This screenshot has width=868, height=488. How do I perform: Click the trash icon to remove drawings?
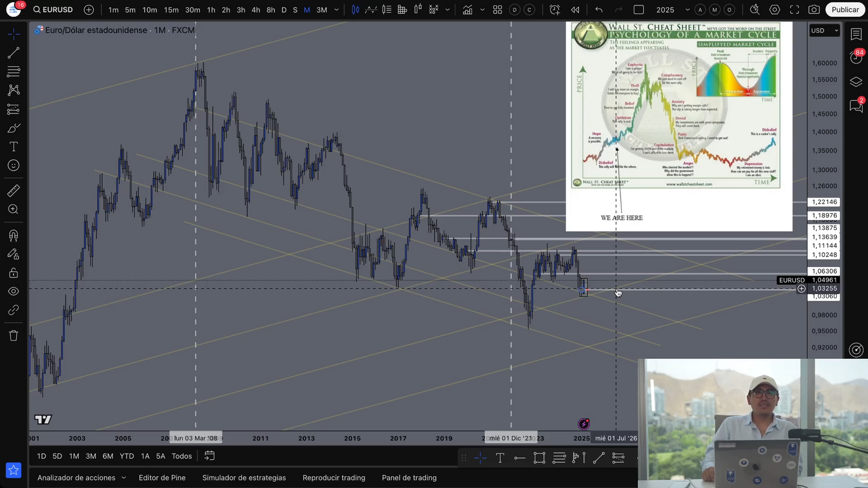coord(13,336)
